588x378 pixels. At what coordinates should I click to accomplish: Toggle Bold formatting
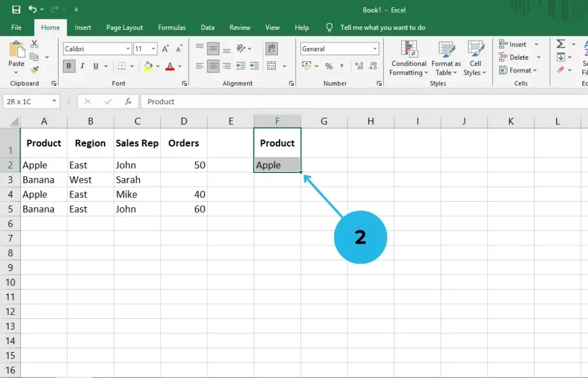click(x=69, y=66)
